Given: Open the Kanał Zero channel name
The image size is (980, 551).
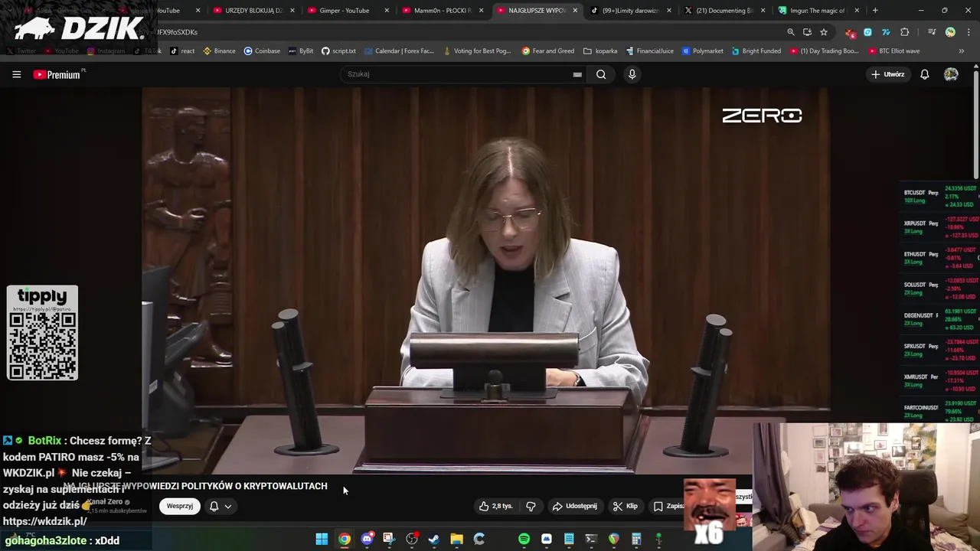Looking at the screenshot, I should 105,502.
